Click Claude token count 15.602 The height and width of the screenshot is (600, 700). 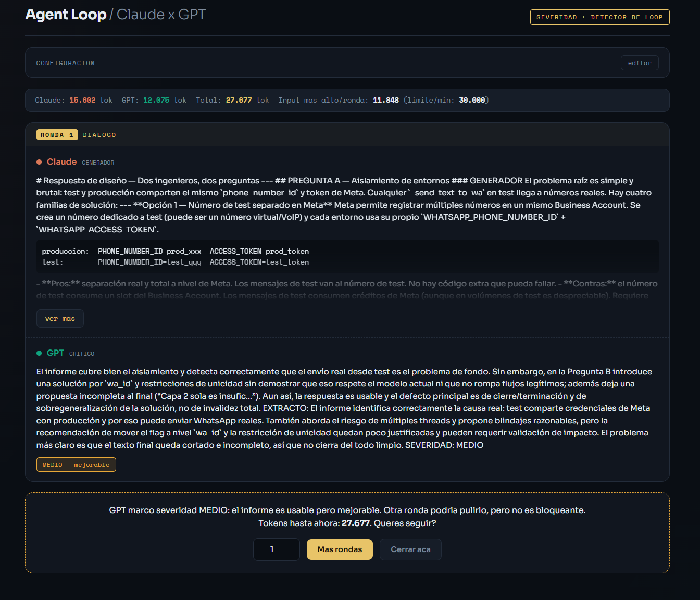(82, 100)
